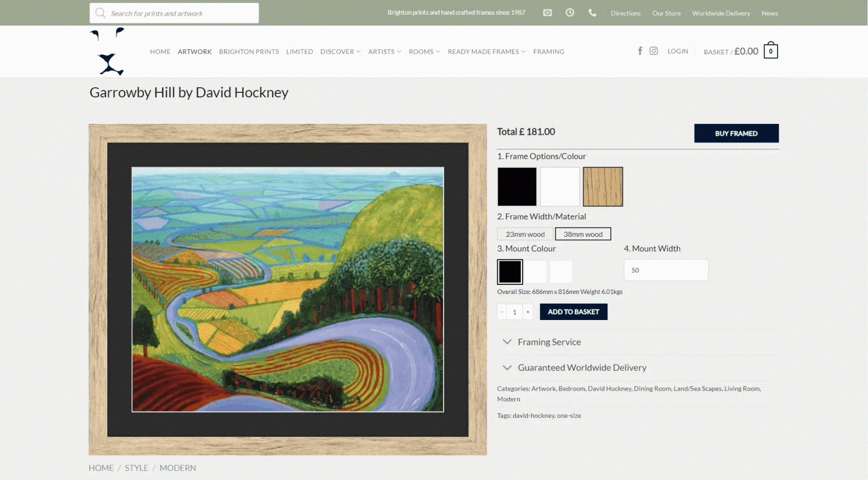The height and width of the screenshot is (480, 868).
Task: Click the clock opening hours icon
Action: (x=570, y=13)
